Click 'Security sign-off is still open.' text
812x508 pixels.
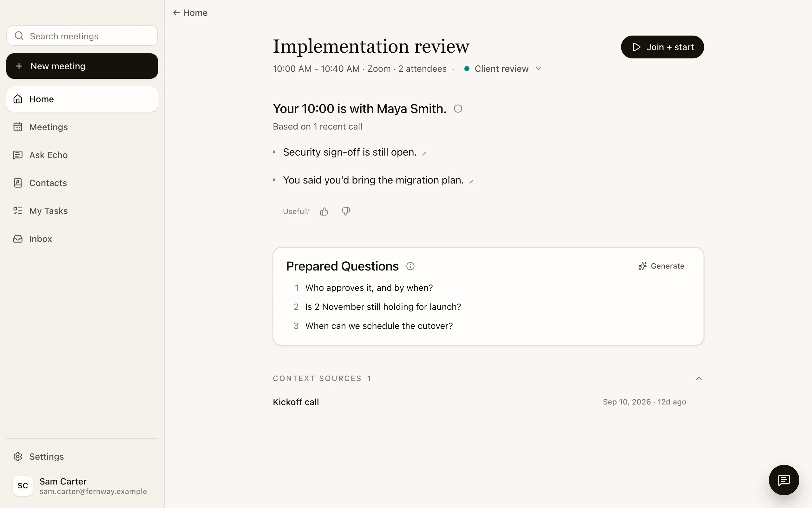click(x=350, y=152)
